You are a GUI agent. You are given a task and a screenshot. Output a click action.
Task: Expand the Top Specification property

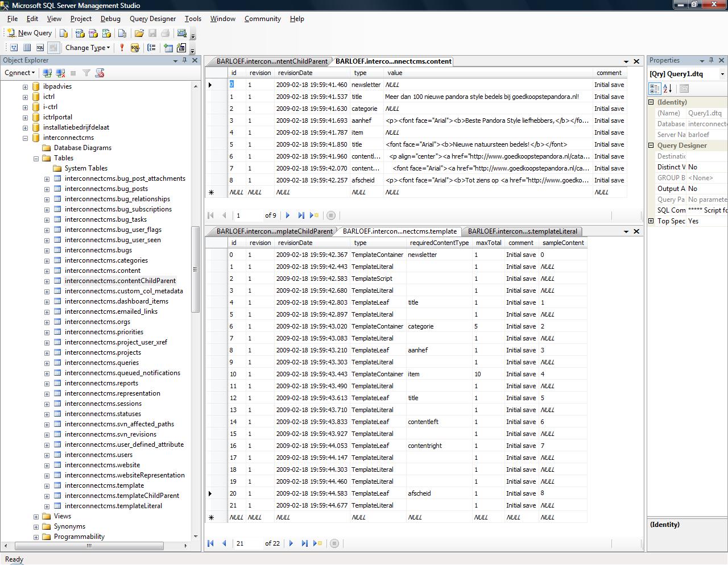pyautogui.click(x=651, y=221)
